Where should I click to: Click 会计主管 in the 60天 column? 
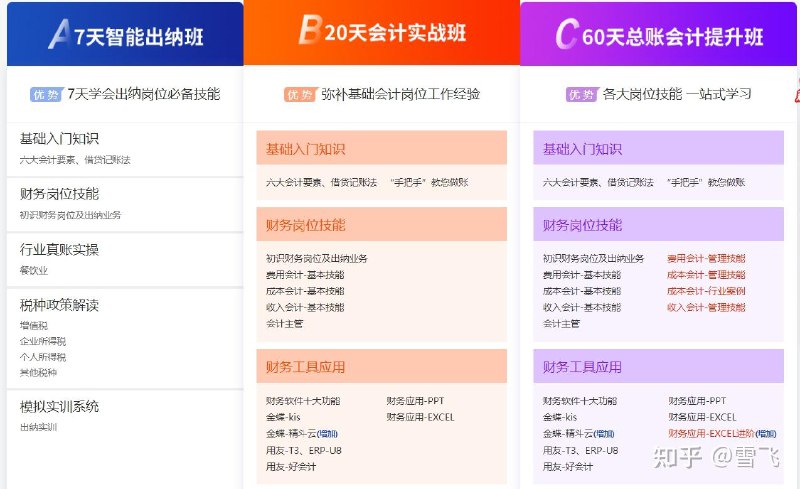562,324
